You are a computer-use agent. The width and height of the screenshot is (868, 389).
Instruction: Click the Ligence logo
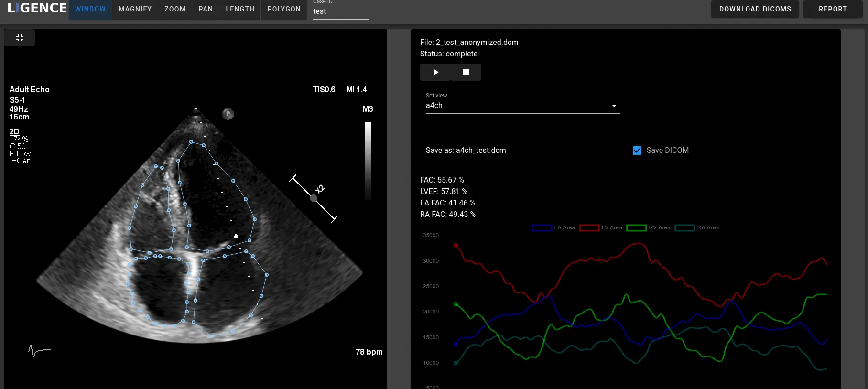(37, 9)
